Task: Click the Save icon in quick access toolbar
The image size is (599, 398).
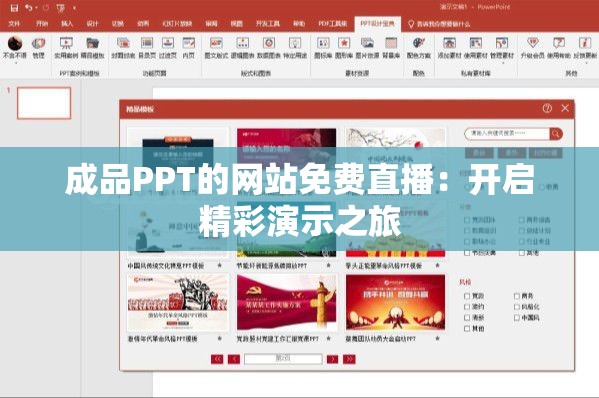Action: pyautogui.click(x=14, y=8)
